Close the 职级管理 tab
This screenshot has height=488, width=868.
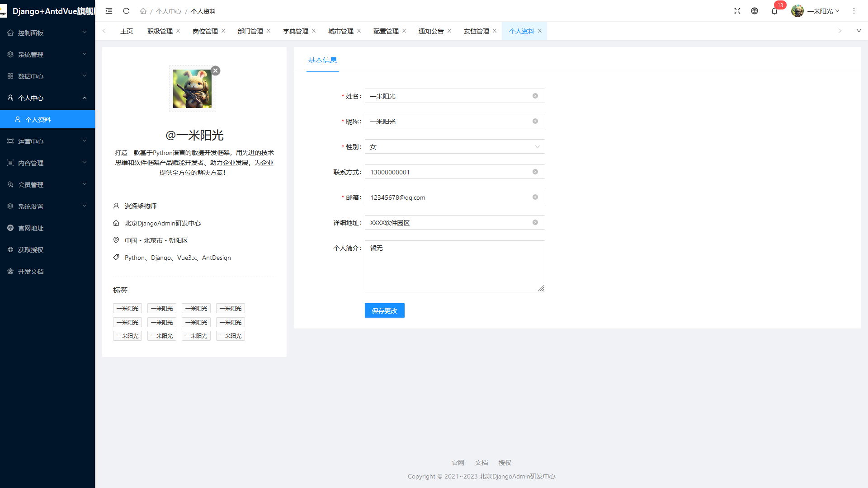coord(178,31)
